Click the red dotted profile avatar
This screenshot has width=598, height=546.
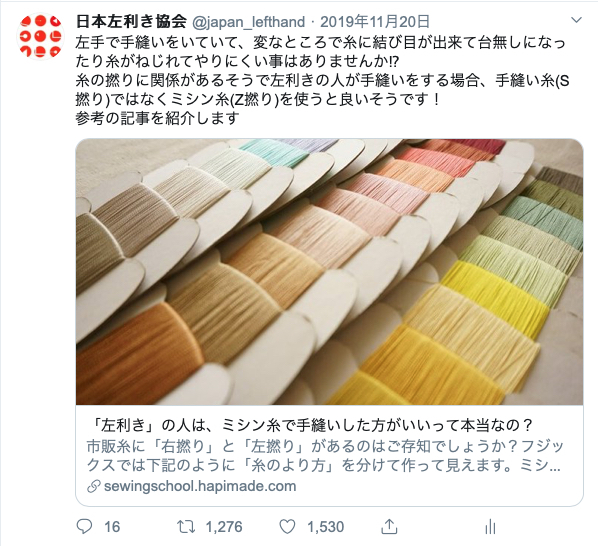coord(40,37)
